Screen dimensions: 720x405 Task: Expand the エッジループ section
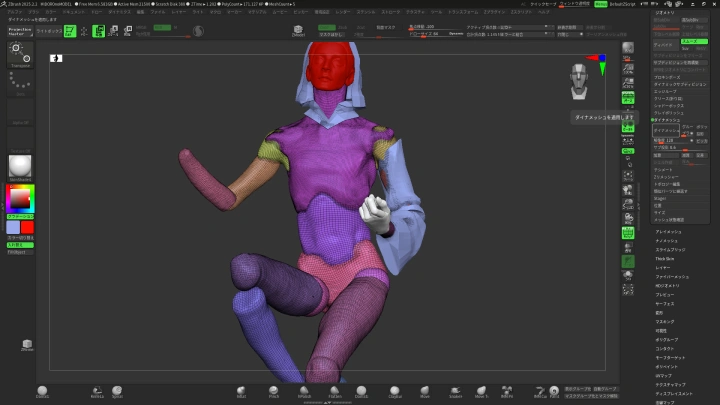[665, 91]
